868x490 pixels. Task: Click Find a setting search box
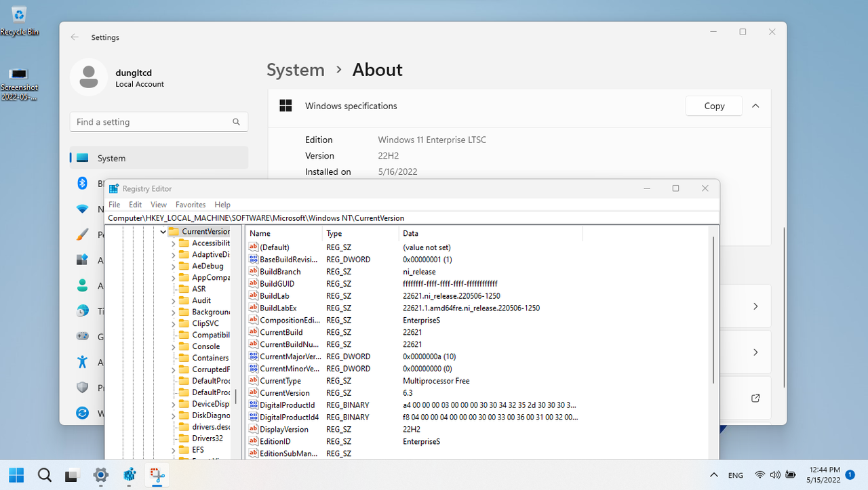click(x=159, y=122)
